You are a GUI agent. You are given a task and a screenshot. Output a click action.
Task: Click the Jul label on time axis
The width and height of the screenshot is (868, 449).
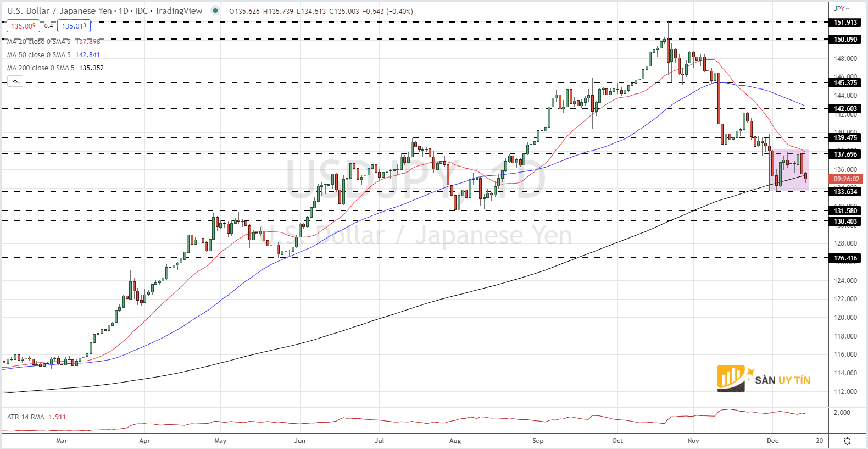click(x=379, y=441)
